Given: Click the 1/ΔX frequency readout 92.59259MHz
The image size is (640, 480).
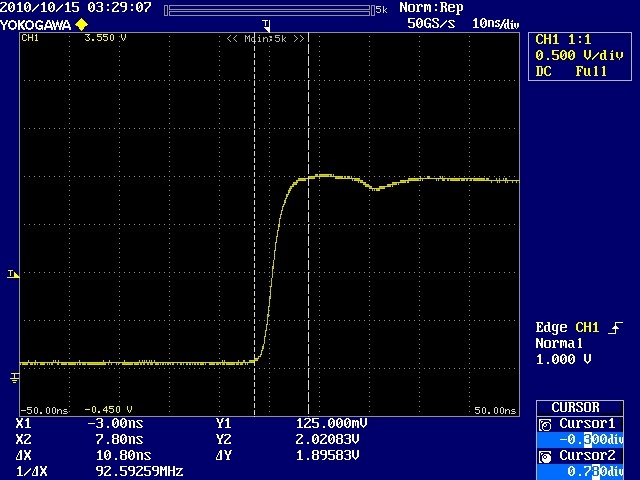Looking at the screenshot, I should click(133, 468).
